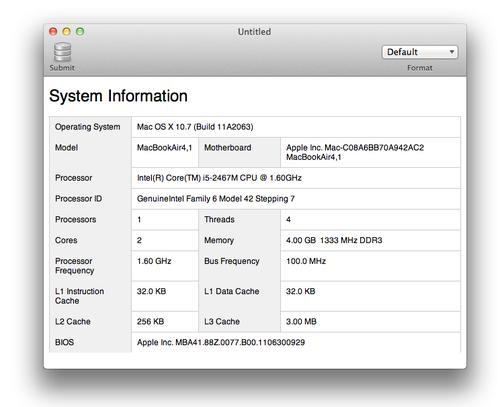Select the Apple Inc. Mac-C08A6BB70A942AC2 motherboard value
The image size is (500, 407).
click(355, 152)
